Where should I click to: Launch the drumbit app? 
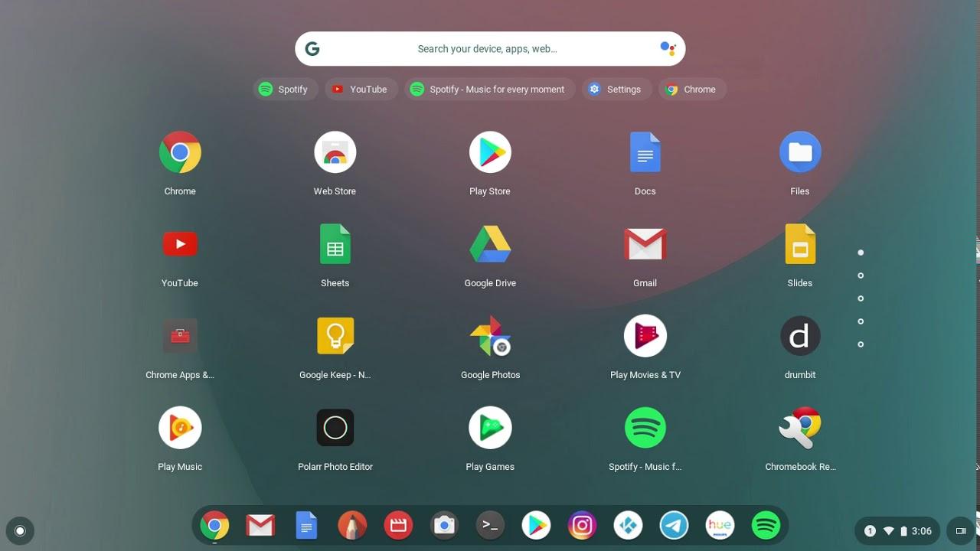pos(800,336)
